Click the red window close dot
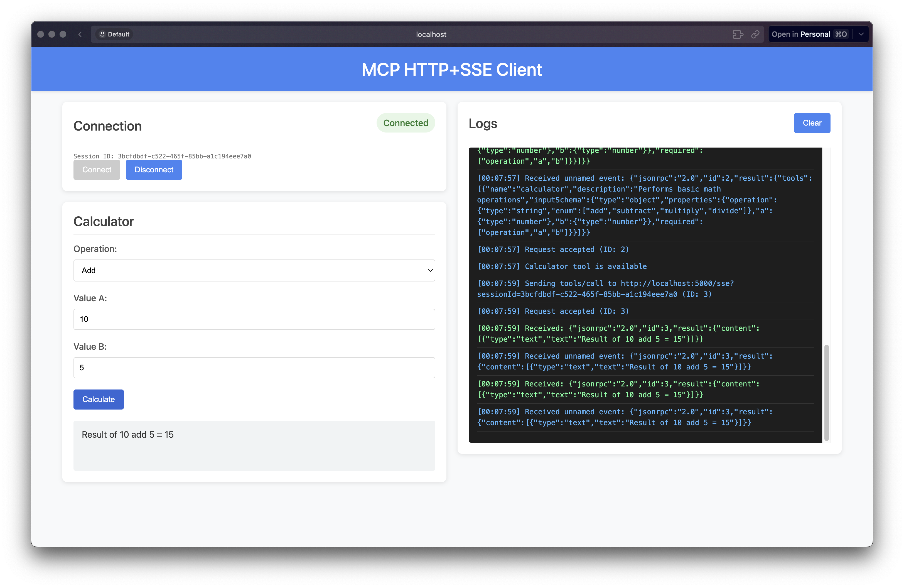 41,34
